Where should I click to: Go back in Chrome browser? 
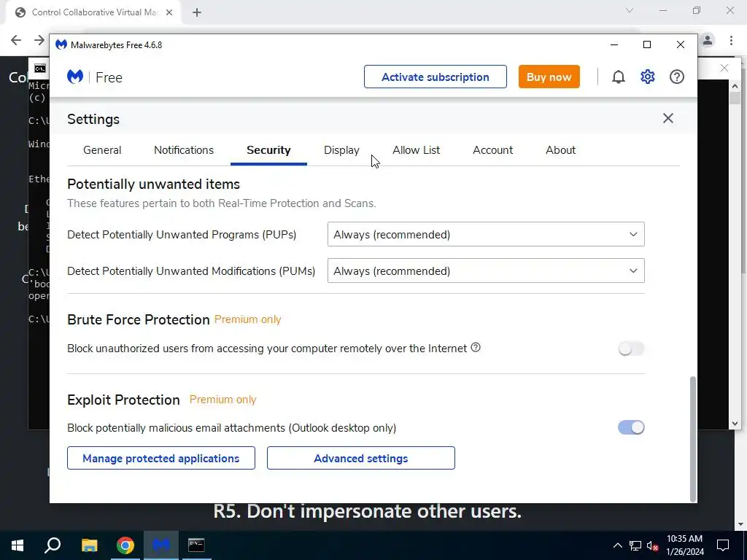[16, 40]
